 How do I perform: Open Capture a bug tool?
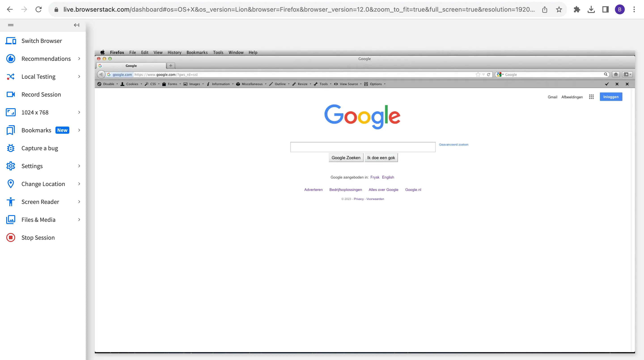[x=40, y=148]
